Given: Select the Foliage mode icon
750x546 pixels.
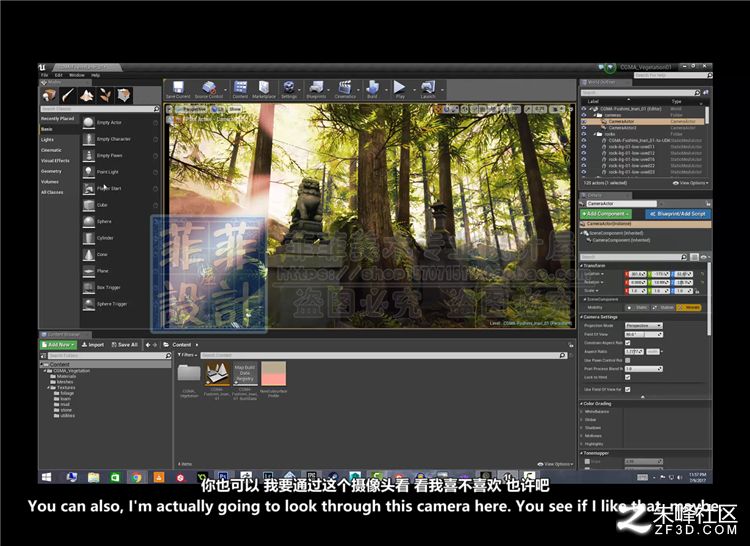Looking at the screenshot, I should pos(105,96).
